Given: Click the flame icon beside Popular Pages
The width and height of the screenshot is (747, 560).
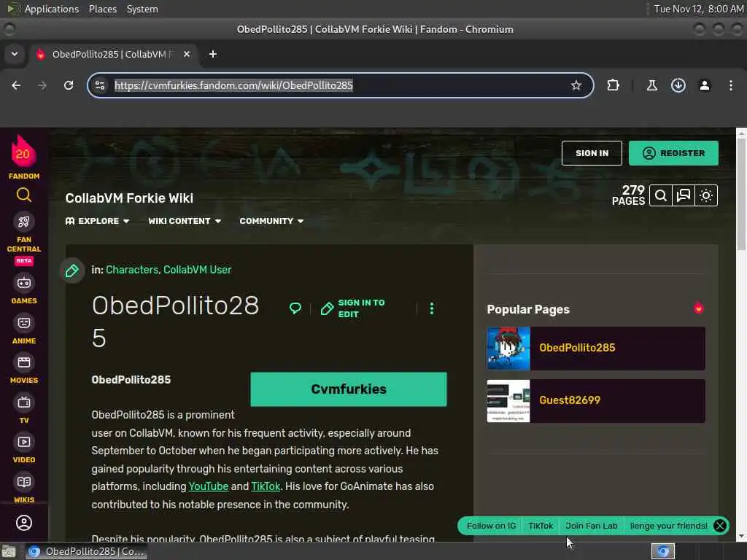Looking at the screenshot, I should pyautogui.click(x=698, y=308).
